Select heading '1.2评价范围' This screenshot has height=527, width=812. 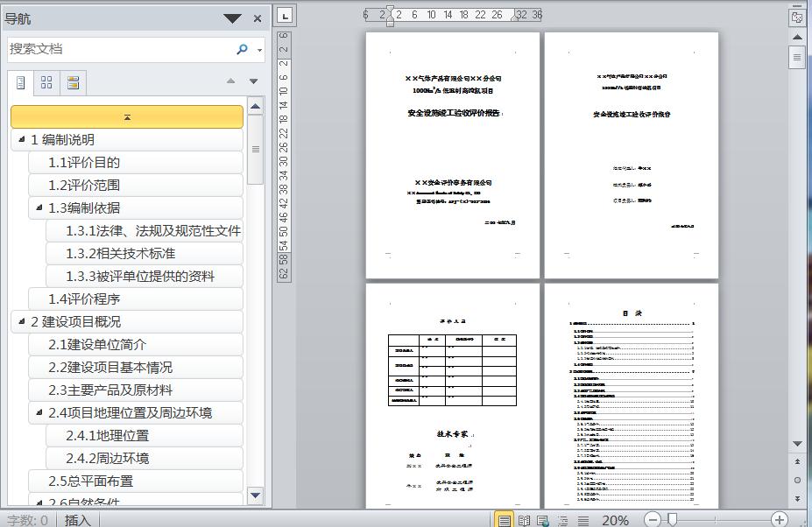pos(136,186)
